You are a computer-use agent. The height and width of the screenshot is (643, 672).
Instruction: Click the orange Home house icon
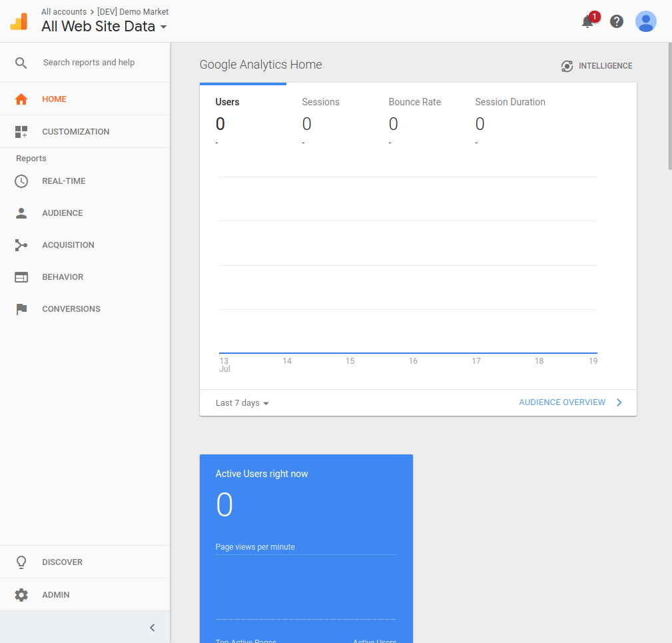[21, 99]
